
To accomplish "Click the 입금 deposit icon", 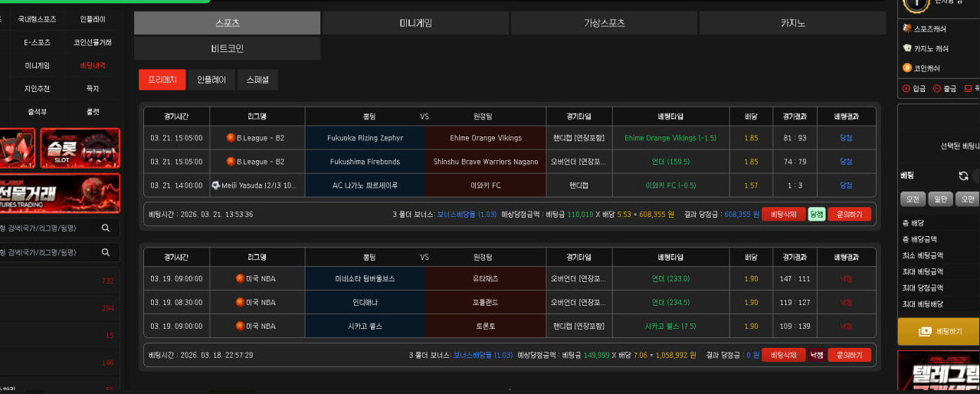I will point(906,89).
